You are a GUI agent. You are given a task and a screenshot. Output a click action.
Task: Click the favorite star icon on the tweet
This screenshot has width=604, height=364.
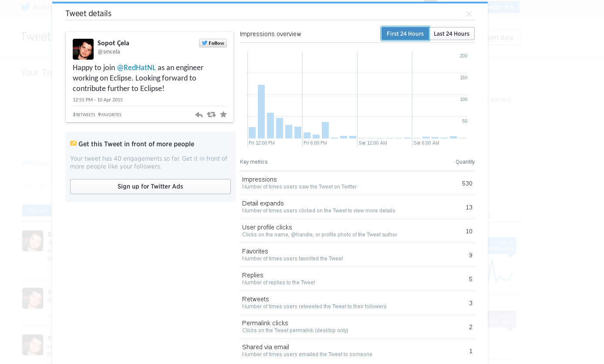(x=223, y=115)
